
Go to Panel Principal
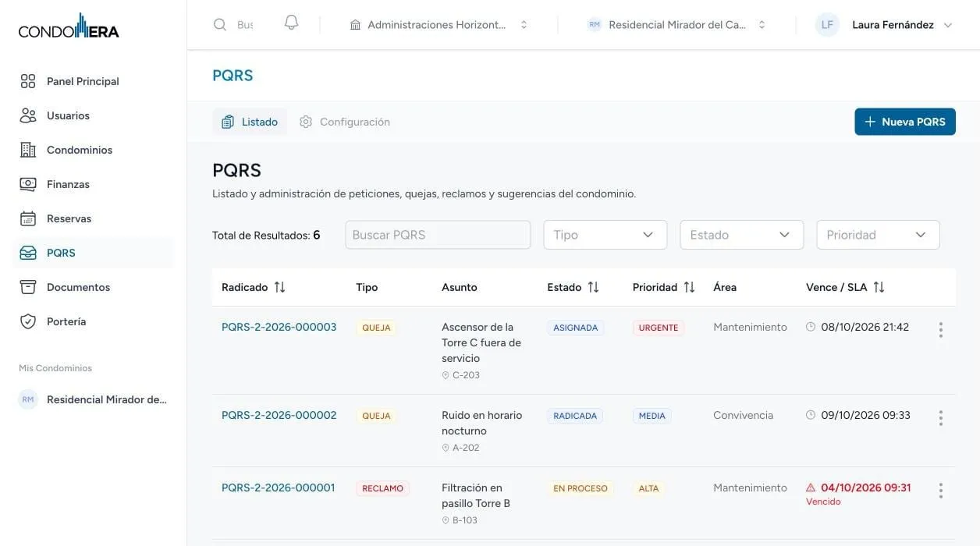click(x=94, y=81)
